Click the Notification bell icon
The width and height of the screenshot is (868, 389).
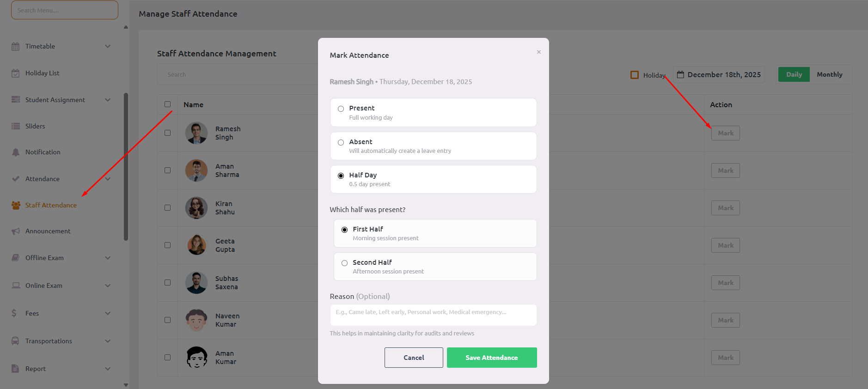(16, 152)
